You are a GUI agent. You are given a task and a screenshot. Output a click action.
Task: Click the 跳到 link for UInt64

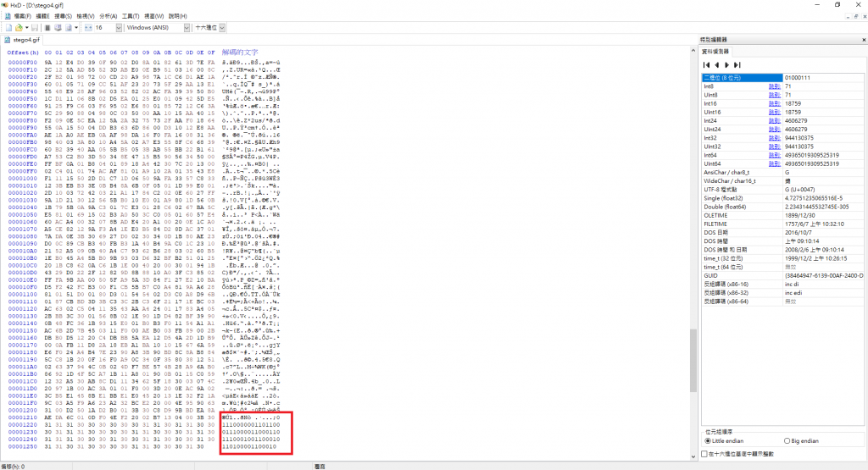[775, 163]
